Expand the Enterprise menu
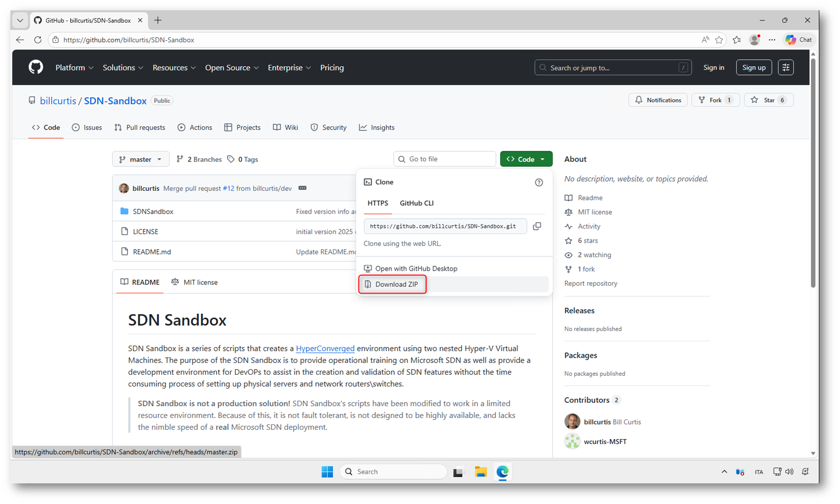This screenshot has width=840, height=504. 289,68
